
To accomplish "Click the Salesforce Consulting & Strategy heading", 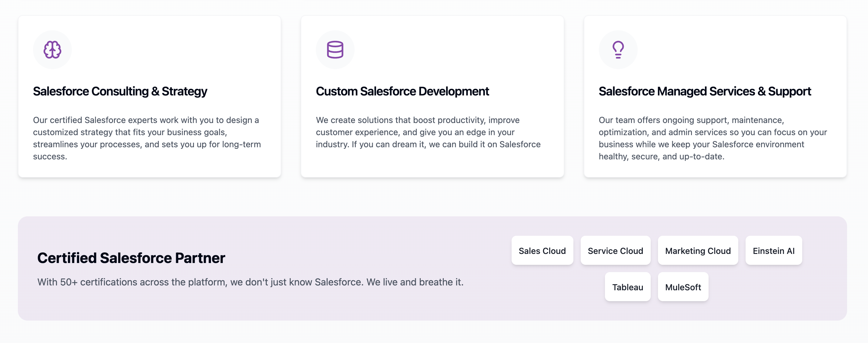I will point(120,91).
